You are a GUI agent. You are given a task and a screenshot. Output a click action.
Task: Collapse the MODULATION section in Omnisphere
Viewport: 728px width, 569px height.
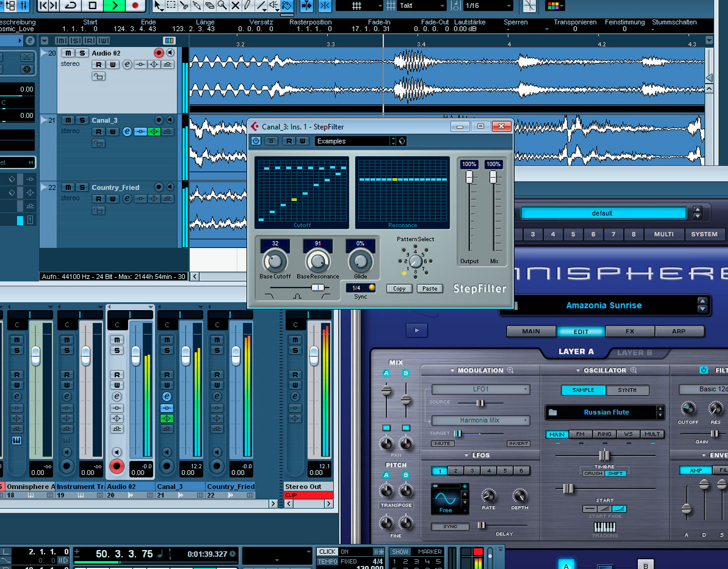click(x=452, y=371)
